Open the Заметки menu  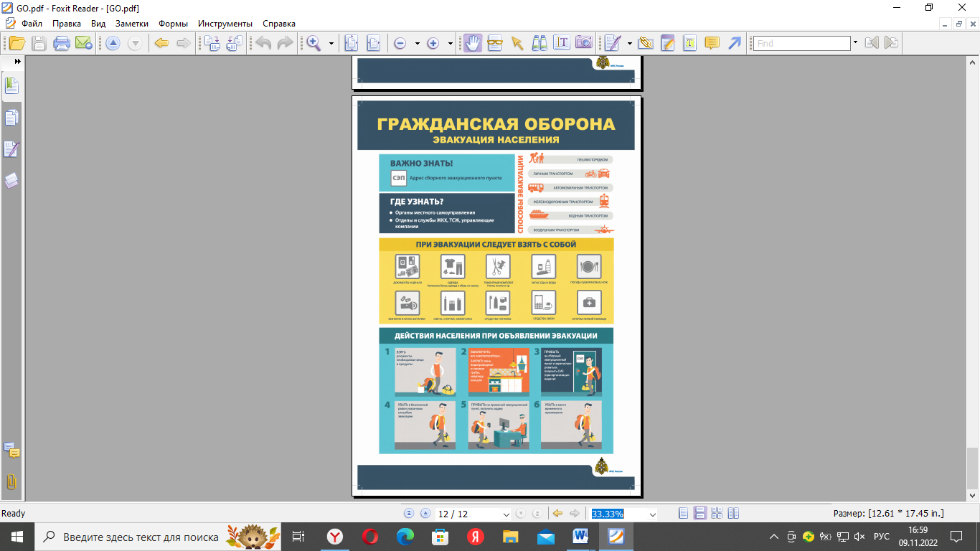coord(132,24)
